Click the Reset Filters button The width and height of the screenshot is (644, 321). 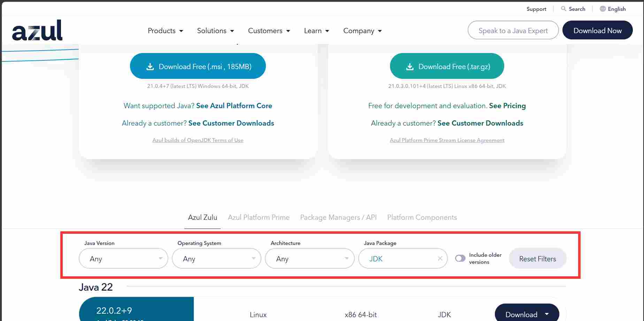tap(537, 259)
